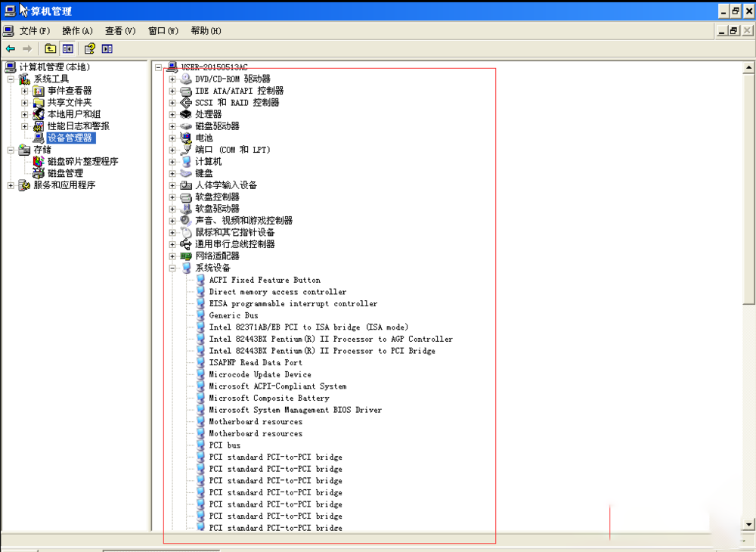The height and width of the screenshot is (552, 756).
Task: Open the 操作(A) menu
Action: click(76, 30)
